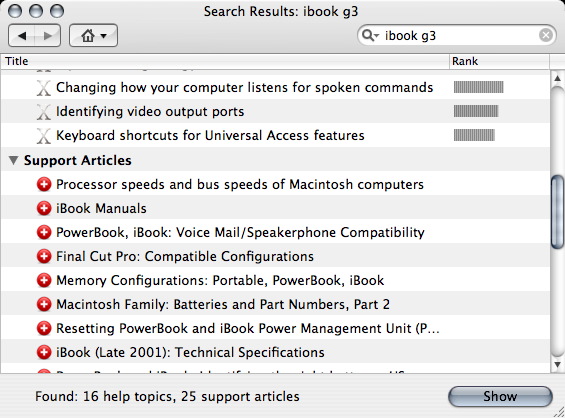Screen dimensions: 565x418
Task: Collapse the Support Articles group
Action: 14,160
